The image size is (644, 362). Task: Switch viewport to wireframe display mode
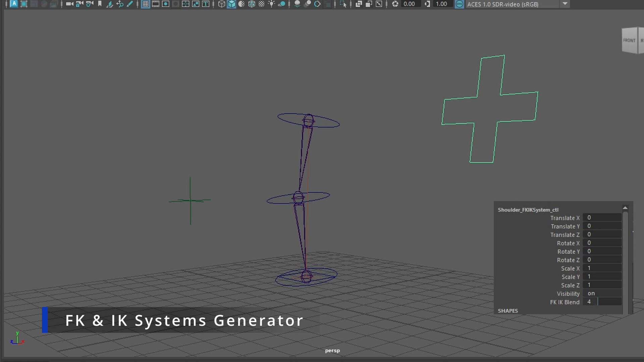pyautogui.click(x=221, y=4)
